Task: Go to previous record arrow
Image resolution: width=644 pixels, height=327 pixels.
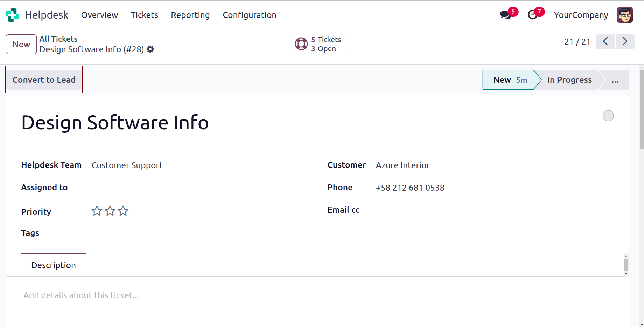Action: tap(605, 41)
